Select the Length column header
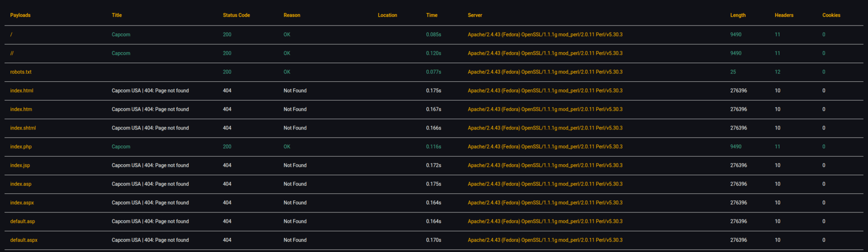Viewport: 868px width, 252px height. tap(737, 15)
